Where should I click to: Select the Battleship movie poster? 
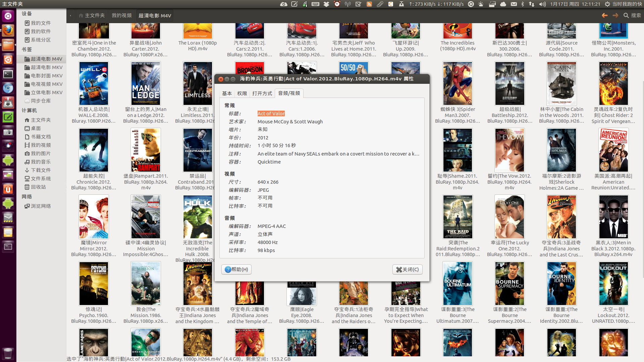tap(509, 83)
